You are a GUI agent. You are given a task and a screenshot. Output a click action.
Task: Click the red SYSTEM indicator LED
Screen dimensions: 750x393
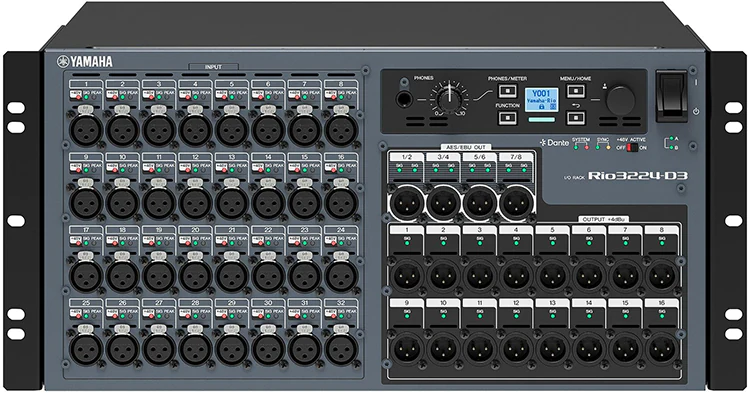(586, 148)
